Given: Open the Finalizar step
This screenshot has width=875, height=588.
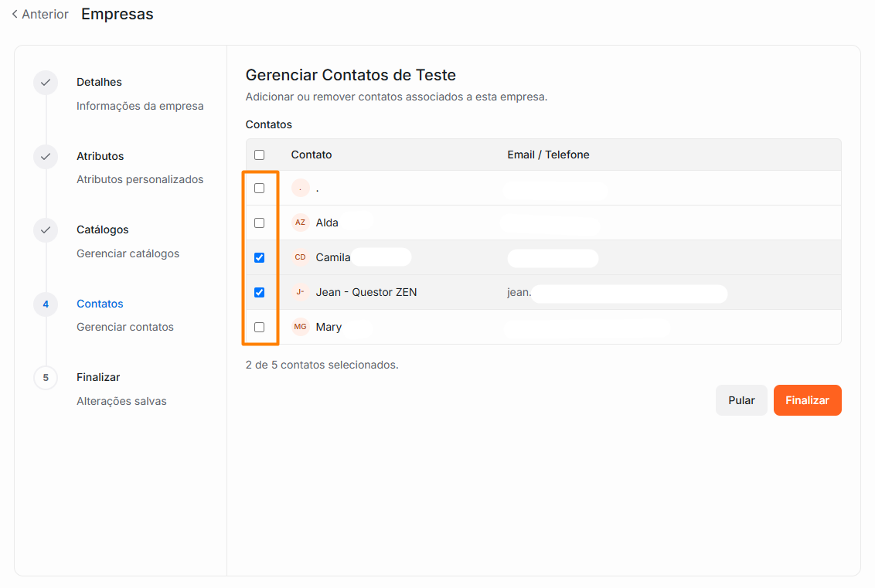Looking at the screenshot, I should click(x=98, y=377).
